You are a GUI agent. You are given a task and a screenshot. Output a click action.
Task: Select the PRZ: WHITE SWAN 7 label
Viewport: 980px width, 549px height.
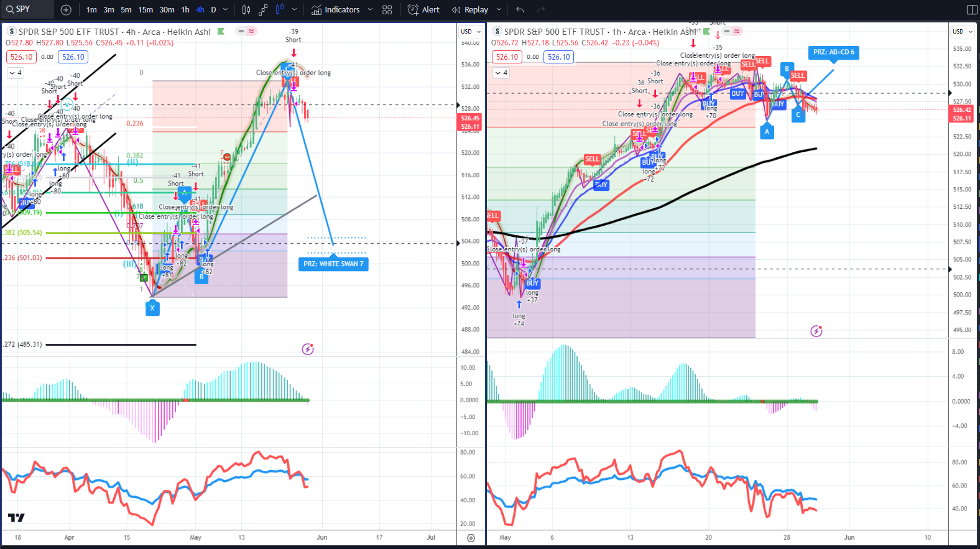coord(333,264)
